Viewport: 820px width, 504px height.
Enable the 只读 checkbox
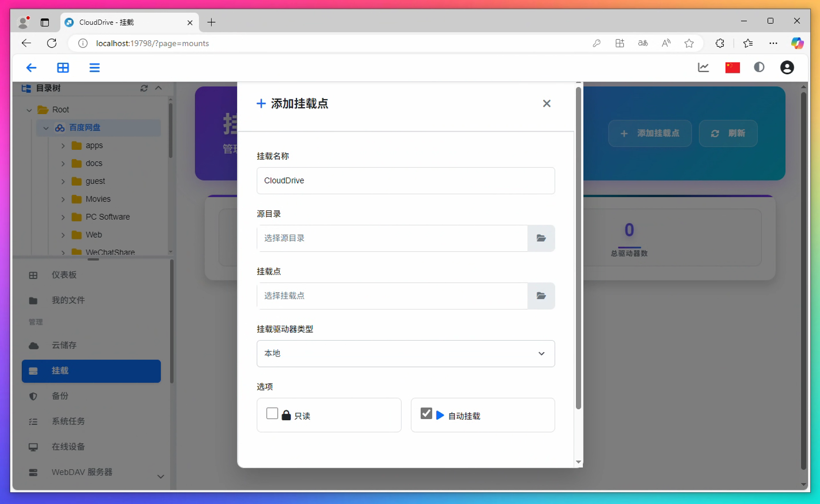(272, 413)
